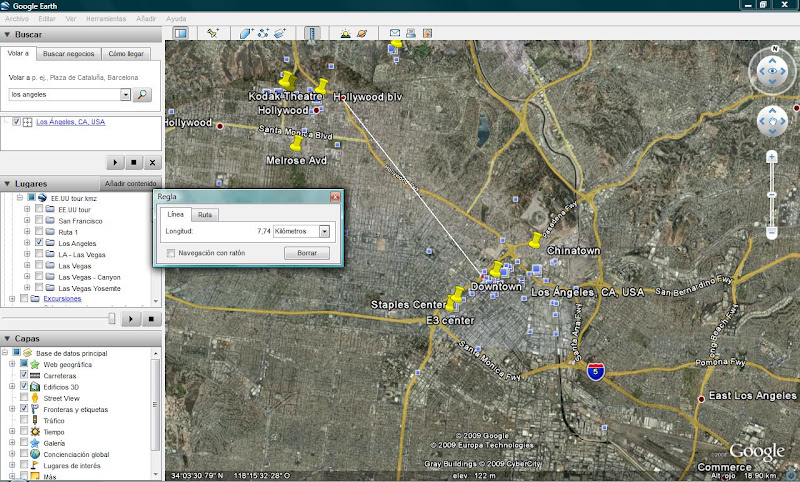Click the Añadir contenido button
800x482 pixels.
131,184
